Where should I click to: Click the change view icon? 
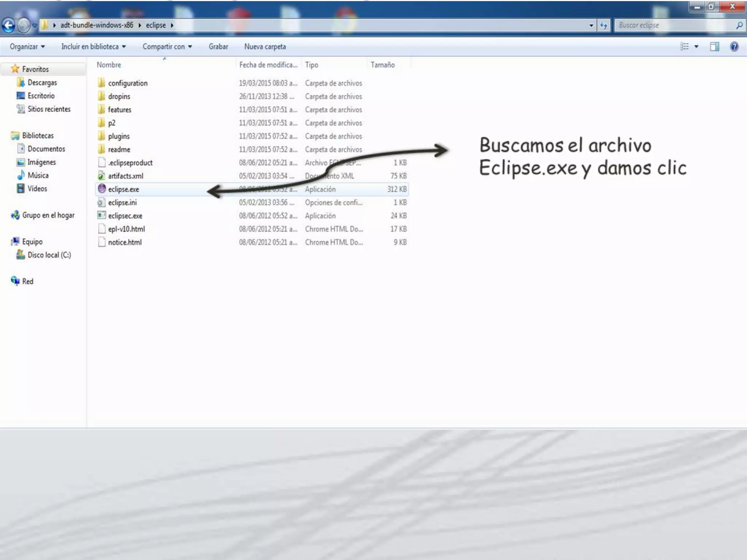tap(684, 47)
